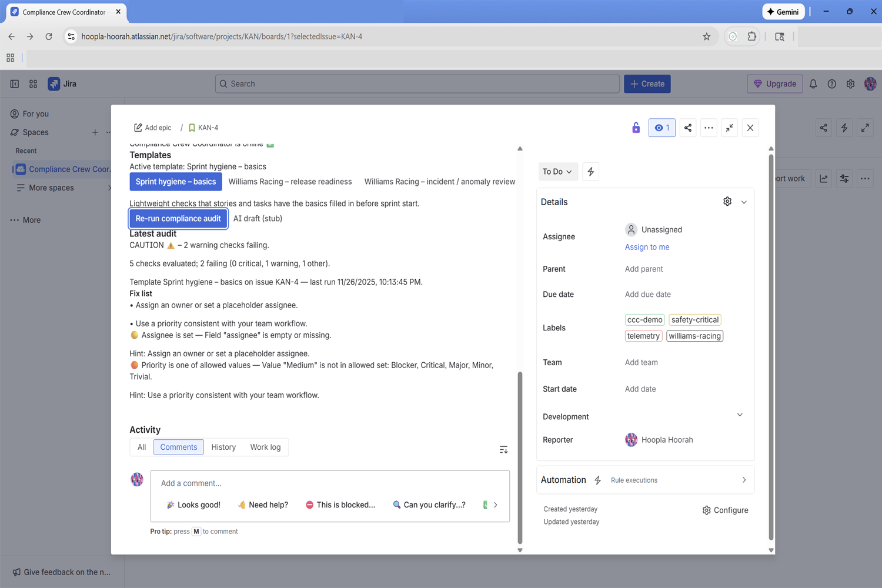882x588 pixels.
Task: Open Jira notifications bell
Action: (x=813, y=83)
